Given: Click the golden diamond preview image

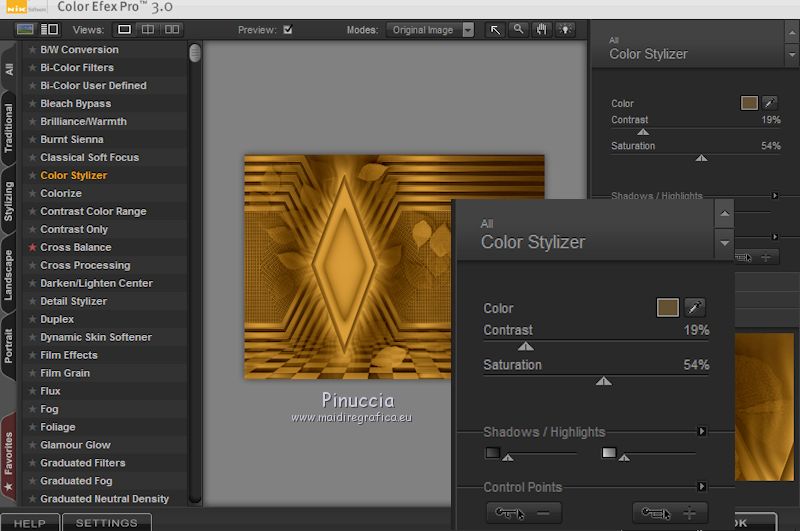Looking at the screenshot, I should 347,267.
